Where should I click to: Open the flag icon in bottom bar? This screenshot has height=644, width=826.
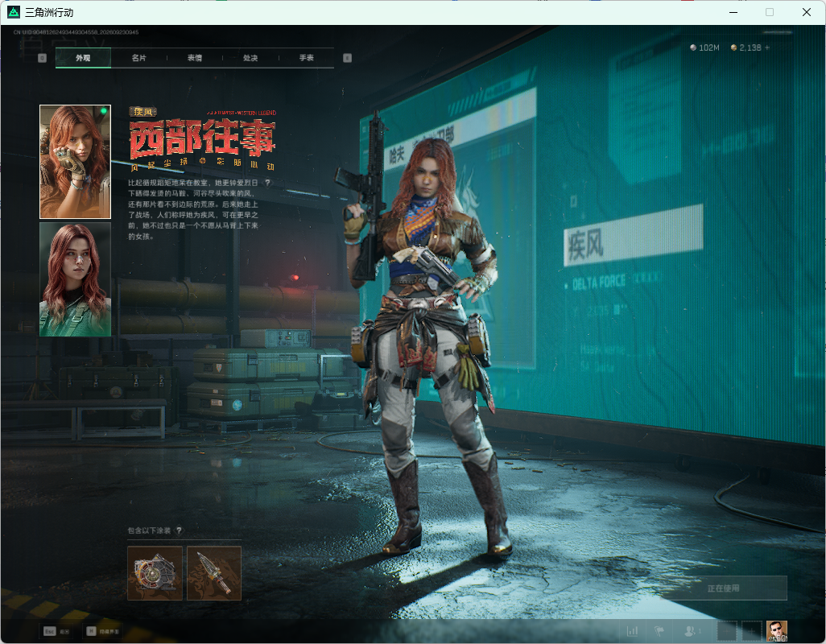659,630
